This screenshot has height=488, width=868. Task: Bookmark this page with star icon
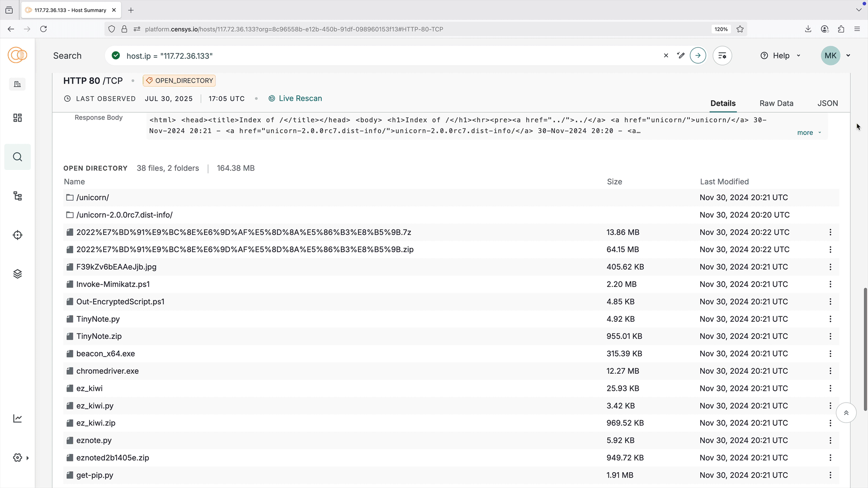(740, 29)
